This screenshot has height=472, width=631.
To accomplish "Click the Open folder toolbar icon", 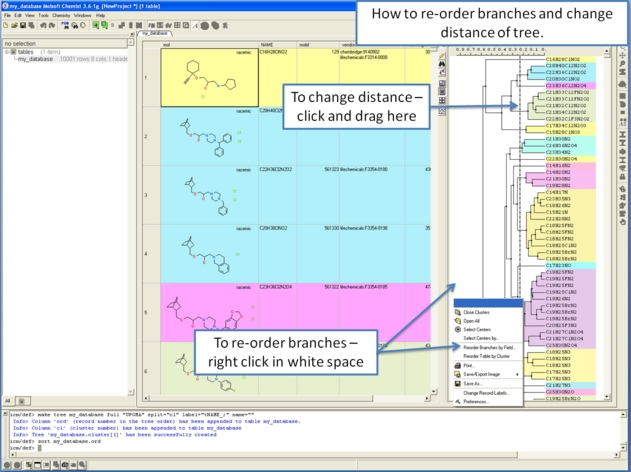I will click(13, 24).
